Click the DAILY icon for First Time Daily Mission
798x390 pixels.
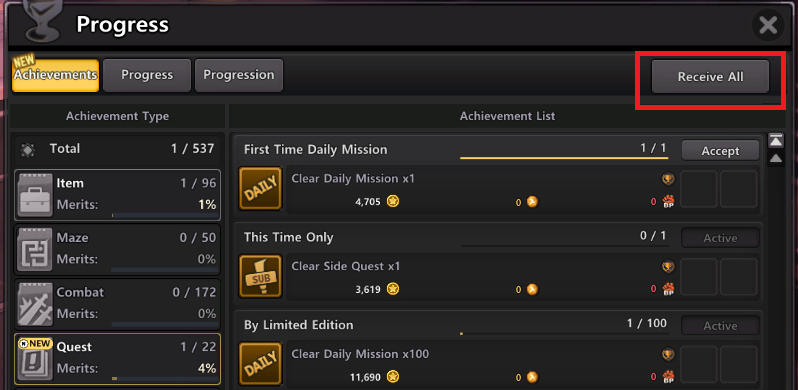(x=260, y=189)
